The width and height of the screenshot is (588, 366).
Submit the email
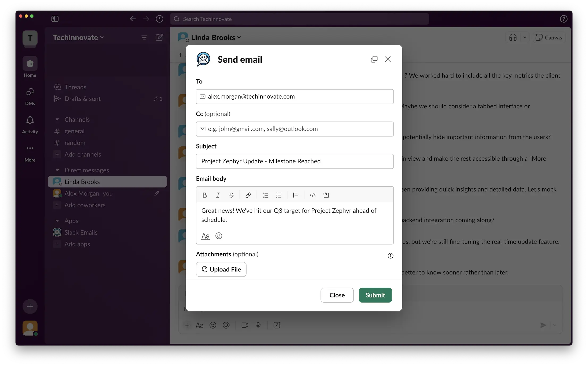pyautogui.click(x=375, y=295)
